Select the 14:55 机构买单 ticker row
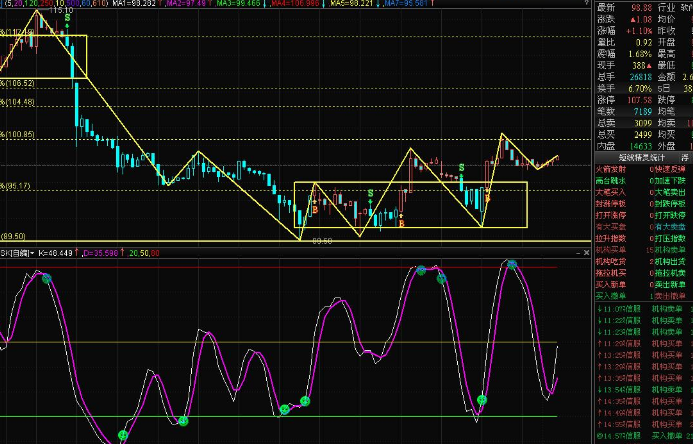This screenshot has height=444, width=693. click(x=644, y=424)
